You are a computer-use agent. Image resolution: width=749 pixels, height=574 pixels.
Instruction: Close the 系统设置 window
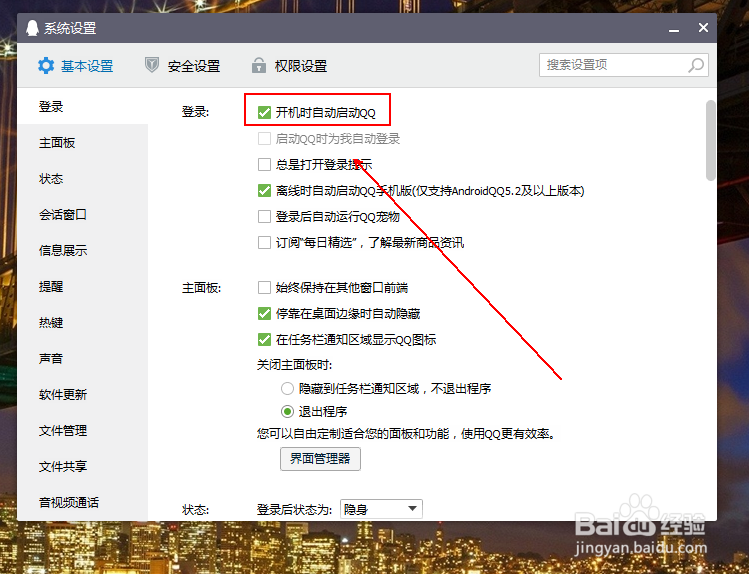703,28
